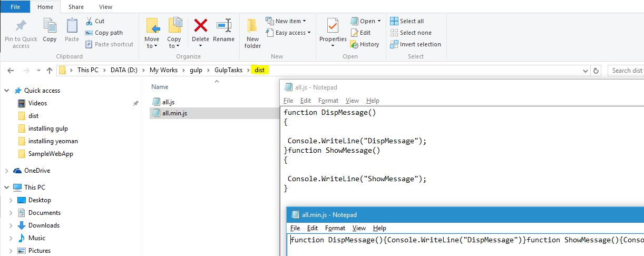Viewport: 644px width, 256px height.
Task: Click Pin to Quick access icon
Action: point(21,26)
